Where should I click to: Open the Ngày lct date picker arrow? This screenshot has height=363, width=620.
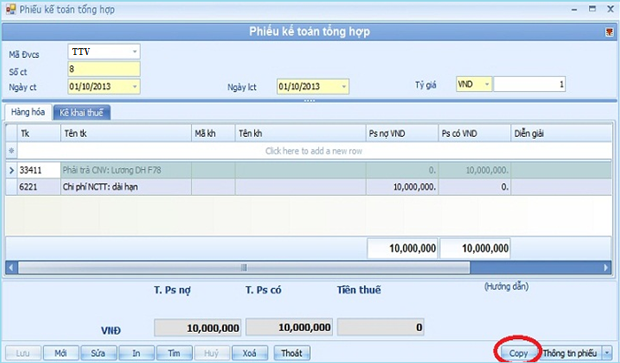click(x=344, y=86)
